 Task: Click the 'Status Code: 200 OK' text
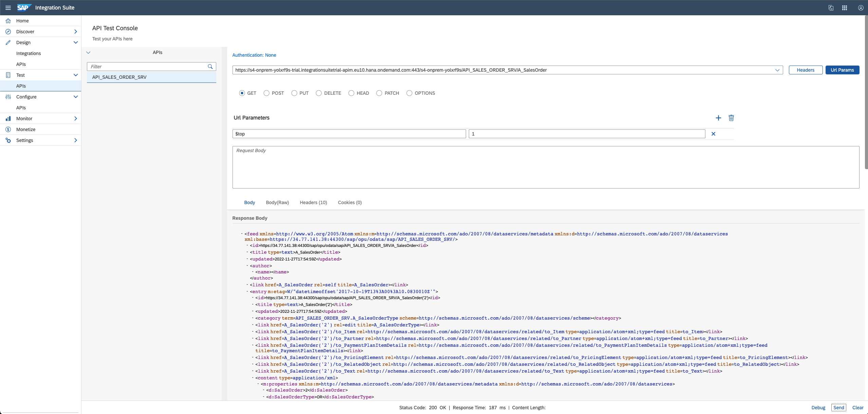tap(423, 408)
